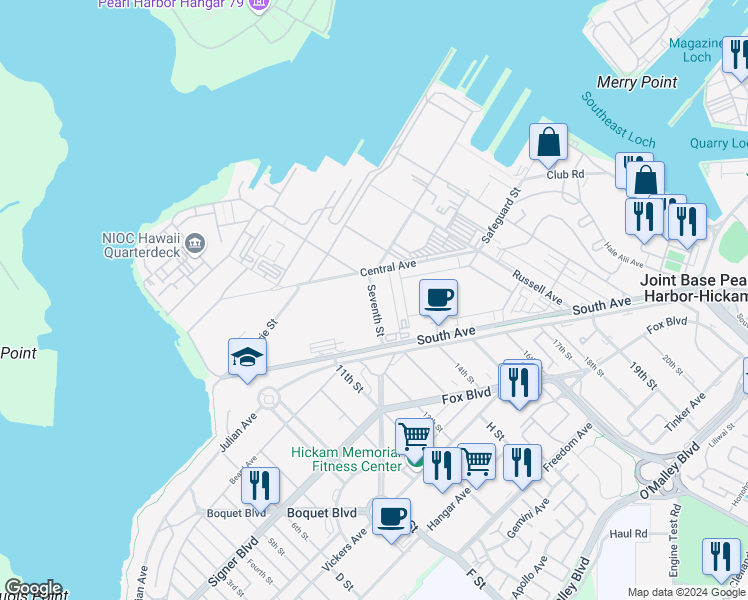748x600 pixels.
Task: Click shopping bag marker near Southeast Loch
Action: [x=646, y=179]
